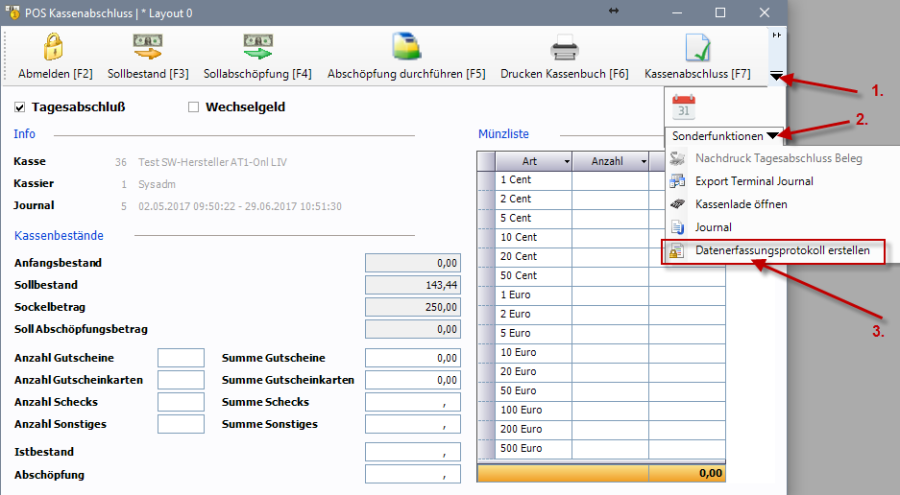Screen dimensions: 900x495
Task: Click the Abmelden padlock icon
Action: tap(54, 47)
